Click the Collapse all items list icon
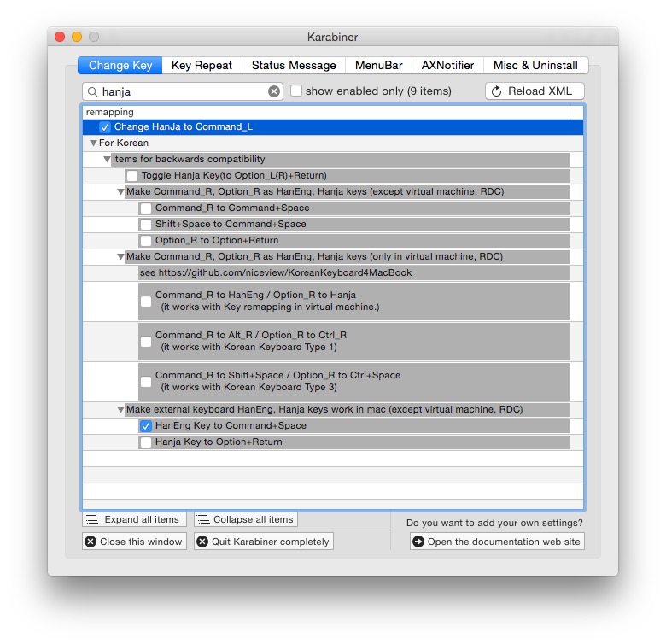Screen dimensions: 666x644 point(203,519)
